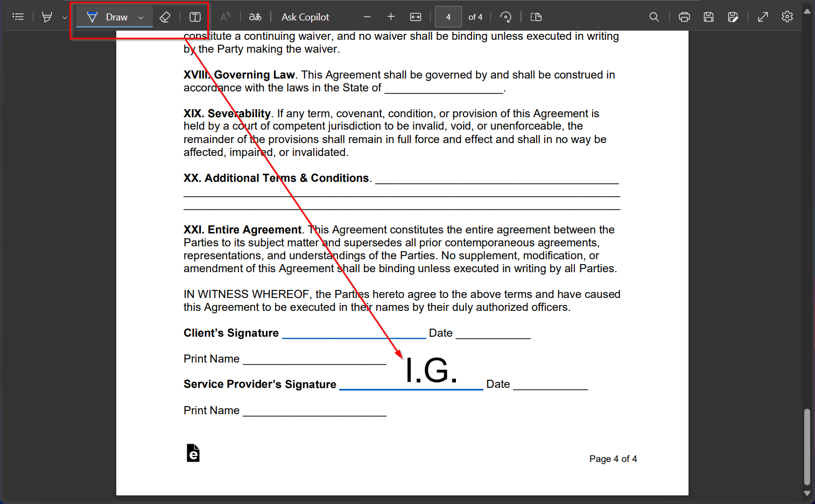
Task: Open the document table of contents
Action: pyautogui.click(x=18, y=17)
